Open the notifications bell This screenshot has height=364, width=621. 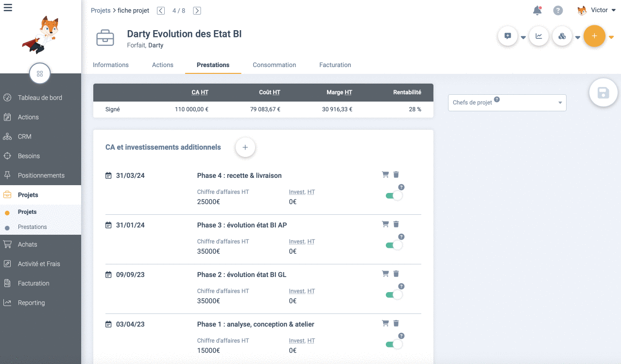[537, 10]
